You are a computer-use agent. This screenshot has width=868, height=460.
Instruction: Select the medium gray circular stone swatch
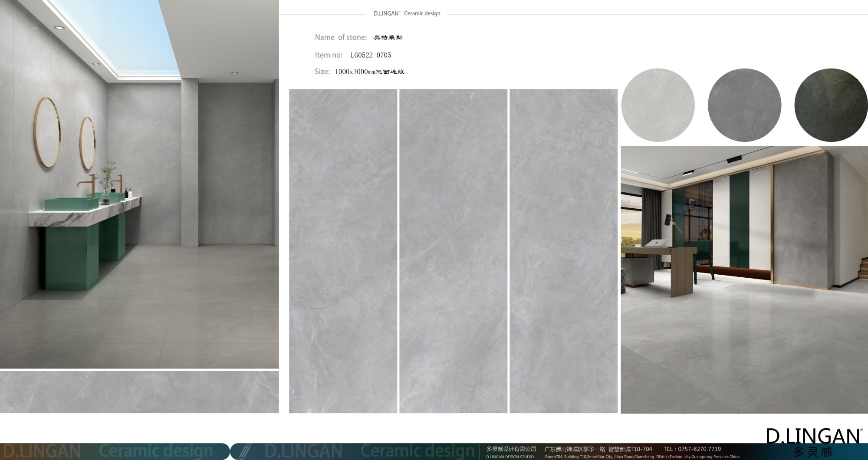(x=744, y=105)
